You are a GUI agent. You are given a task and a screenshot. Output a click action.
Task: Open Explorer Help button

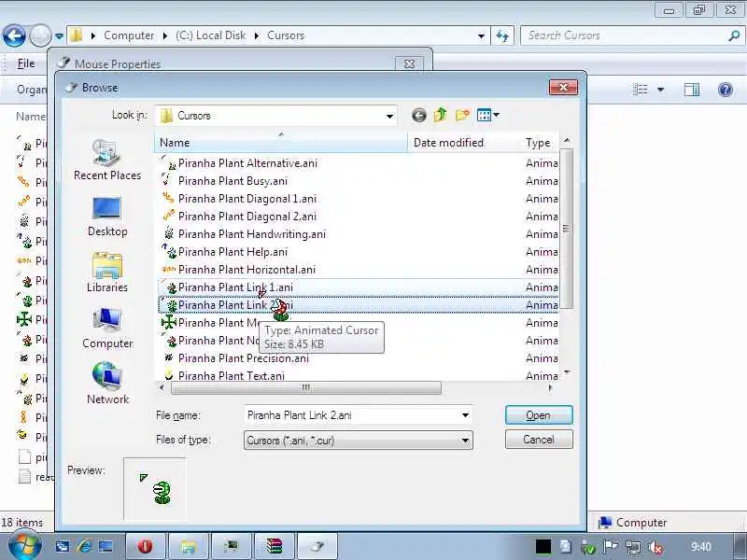(725, 89)
